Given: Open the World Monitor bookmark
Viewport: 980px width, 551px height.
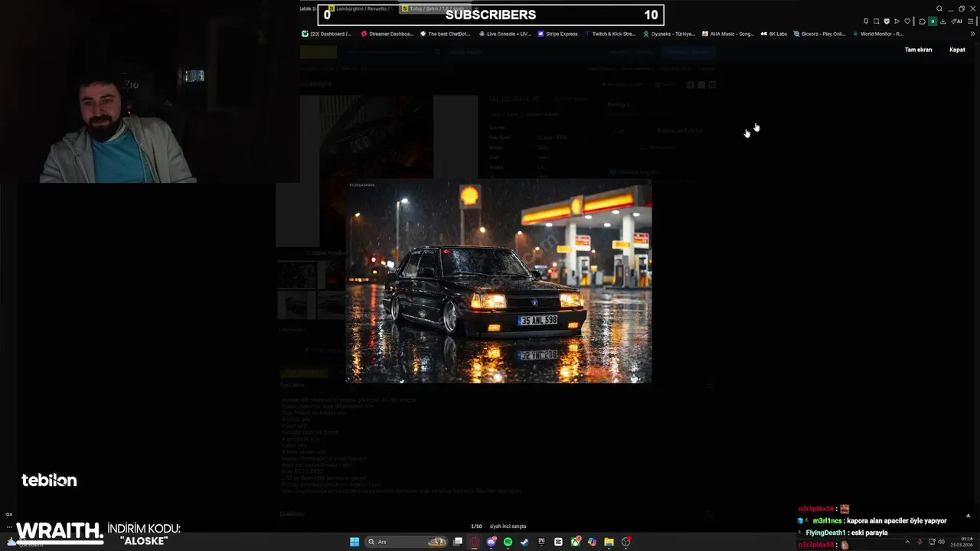Looking at the screenshot, I should (x=878, y=34).
